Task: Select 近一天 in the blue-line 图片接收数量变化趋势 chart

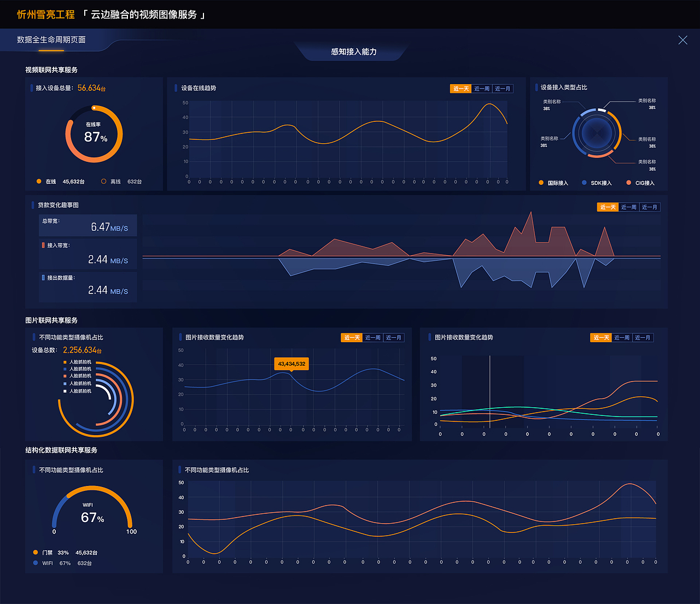Action: 351,338
